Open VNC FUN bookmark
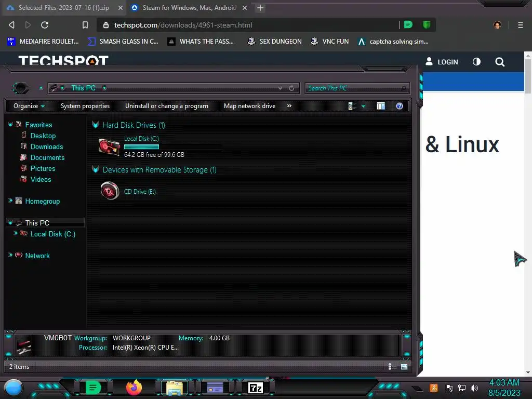Screen dimensions: 532x399 tap(330, 42)
